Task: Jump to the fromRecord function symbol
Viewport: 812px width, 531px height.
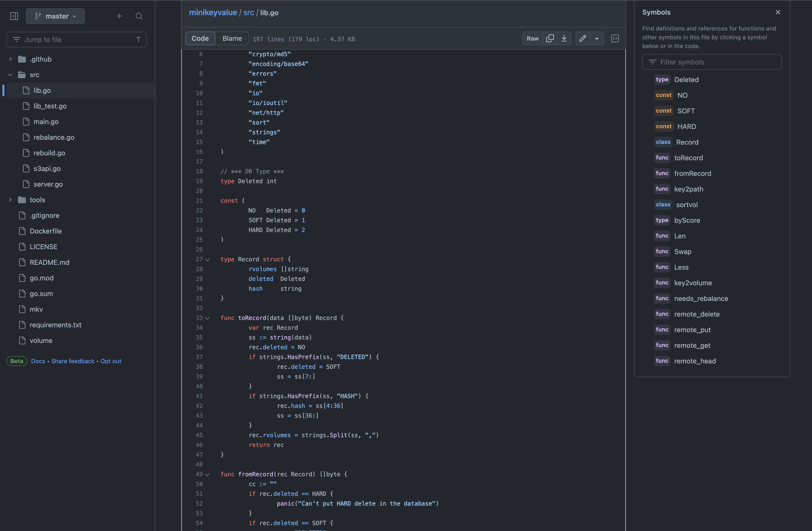Action: [693, 173]
